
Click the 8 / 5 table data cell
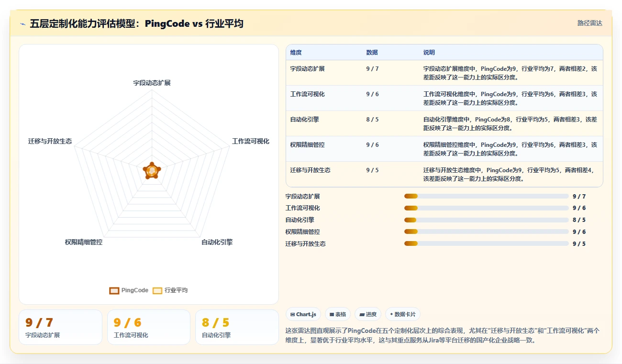[372, 120]
